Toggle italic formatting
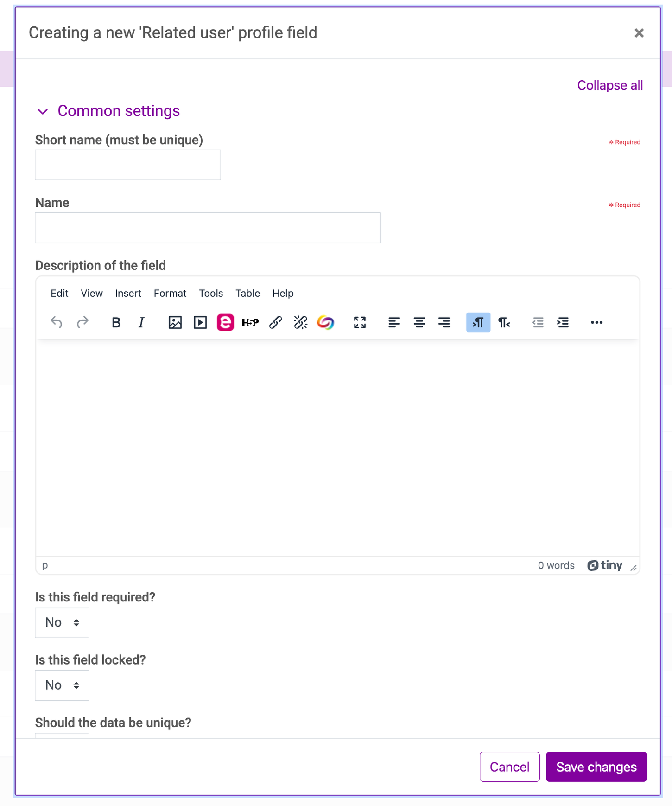Screen dimensions: 672x806 141,322
